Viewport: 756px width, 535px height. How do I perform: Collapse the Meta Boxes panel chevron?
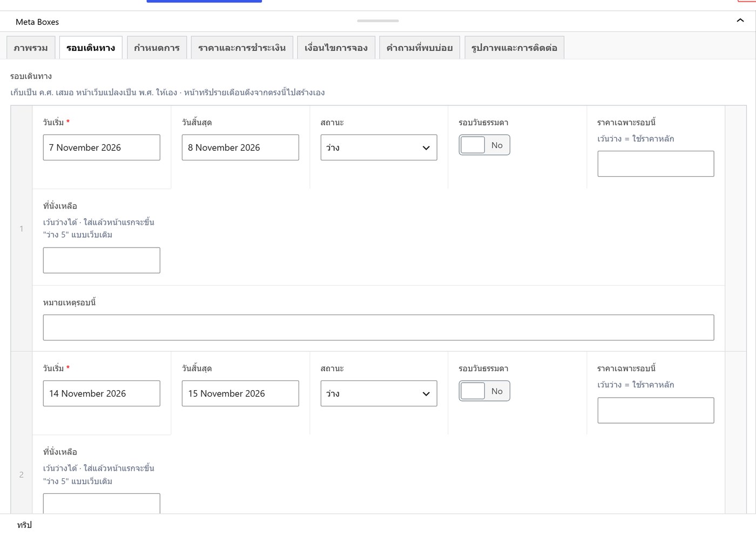pyautogui.click(x=740, y=21)
